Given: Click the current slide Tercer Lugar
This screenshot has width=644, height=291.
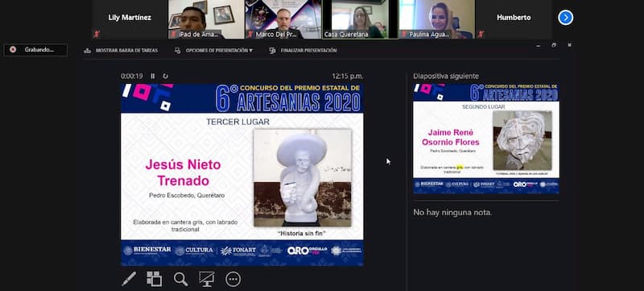Looking at the screenshot, I should coord(242,175).
